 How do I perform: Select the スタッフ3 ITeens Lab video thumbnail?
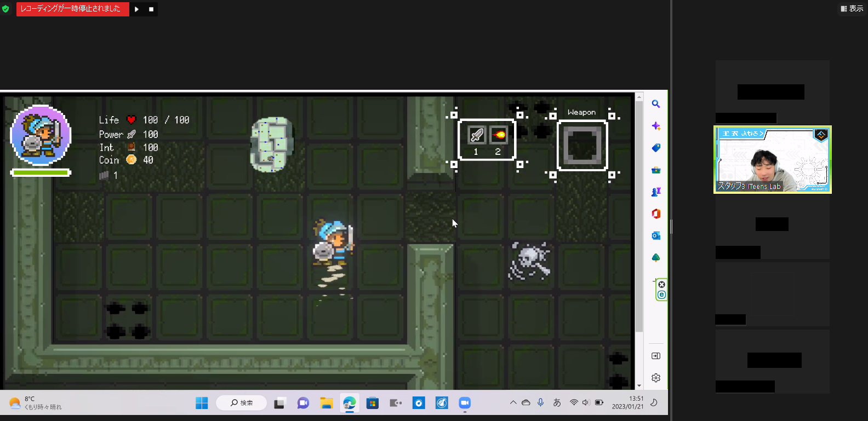[x=773, y=160]
